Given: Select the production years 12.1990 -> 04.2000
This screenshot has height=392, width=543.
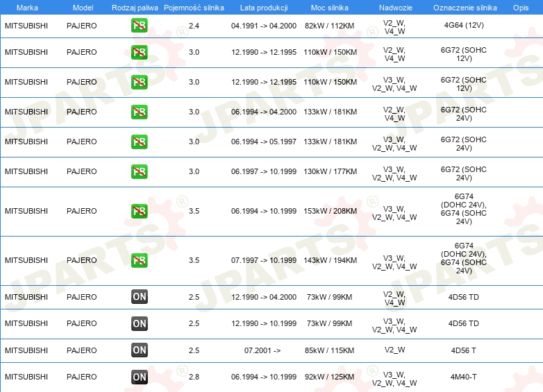Looking at the screenshot, I should tap(264, 297).
